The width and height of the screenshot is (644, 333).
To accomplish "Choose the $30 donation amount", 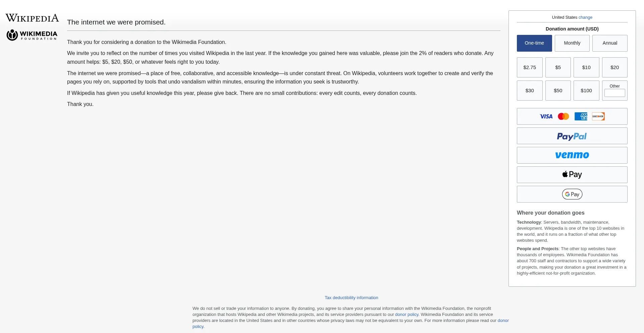I will click(530, 91).
